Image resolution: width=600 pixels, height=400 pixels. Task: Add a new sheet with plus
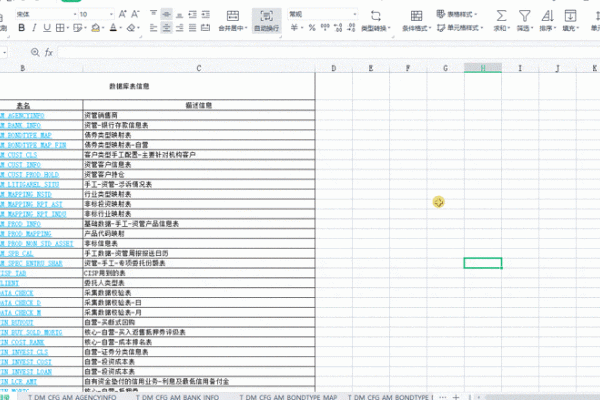pyautogui.click(x=456, y=397)
